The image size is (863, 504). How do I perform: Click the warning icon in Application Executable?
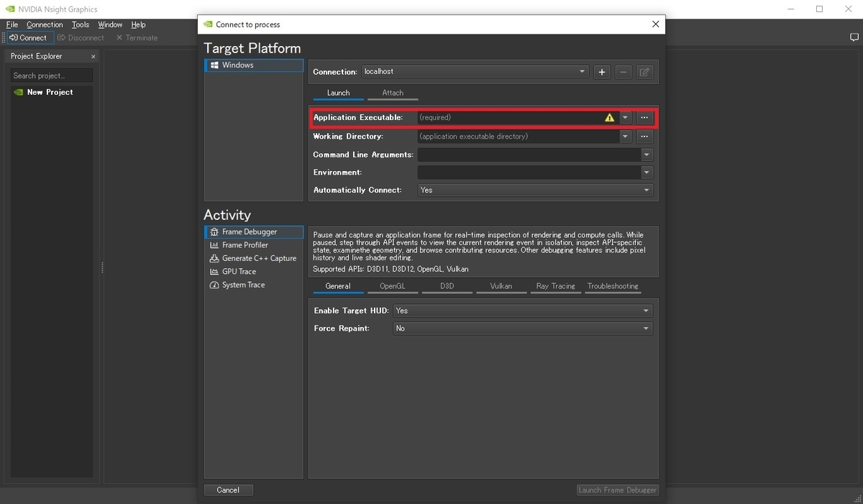click(x=610, y=117)
